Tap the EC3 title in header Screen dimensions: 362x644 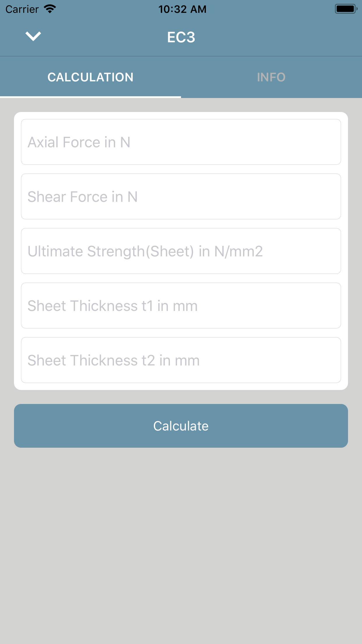(181, 37)
